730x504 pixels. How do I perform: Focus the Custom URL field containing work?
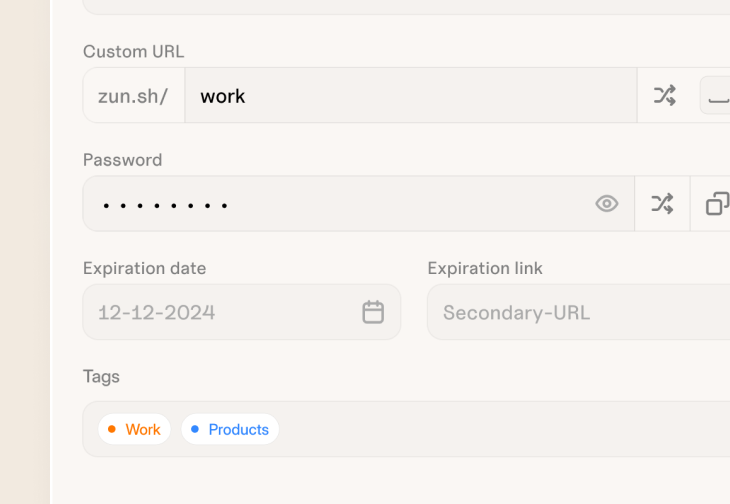point(400,96)
